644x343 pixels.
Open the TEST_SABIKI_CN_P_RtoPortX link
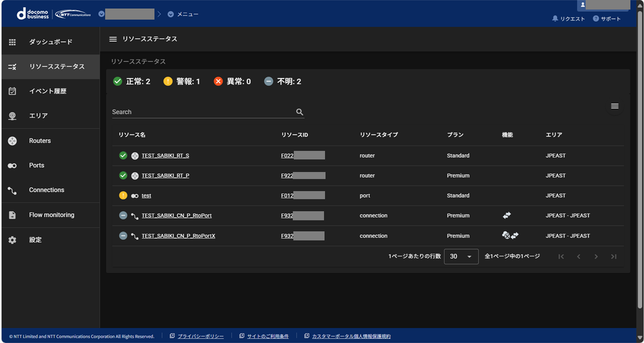pos(178,236)
